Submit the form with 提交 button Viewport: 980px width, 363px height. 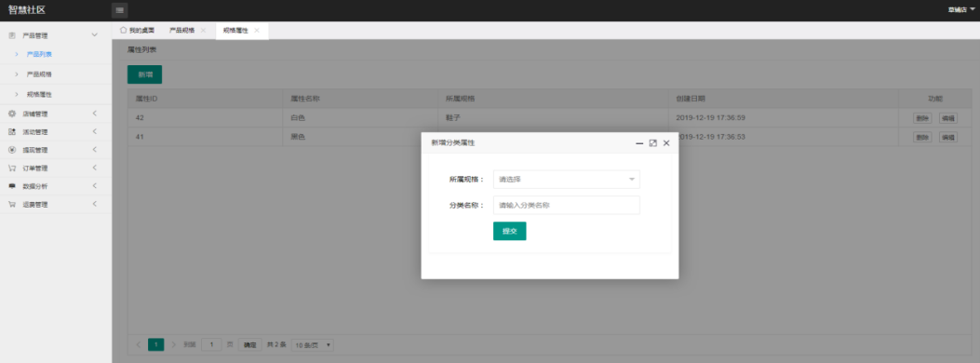click(x=509, y=231)
